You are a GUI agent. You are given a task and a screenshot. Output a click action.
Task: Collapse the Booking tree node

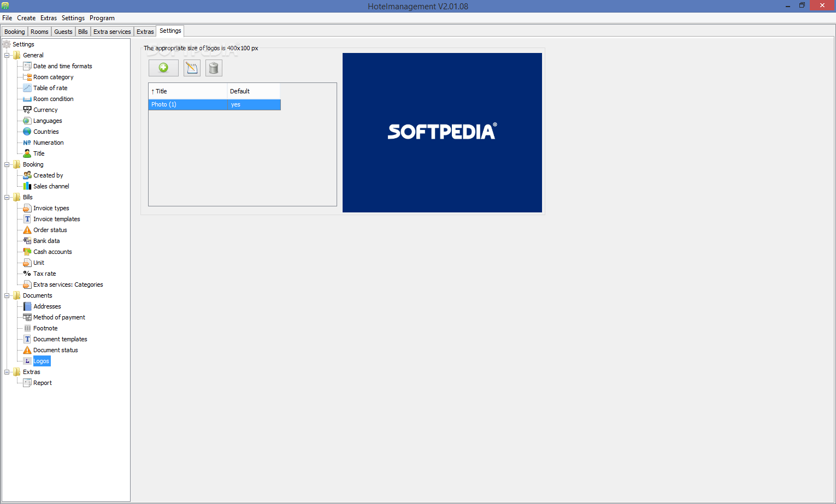coord(7,164)
